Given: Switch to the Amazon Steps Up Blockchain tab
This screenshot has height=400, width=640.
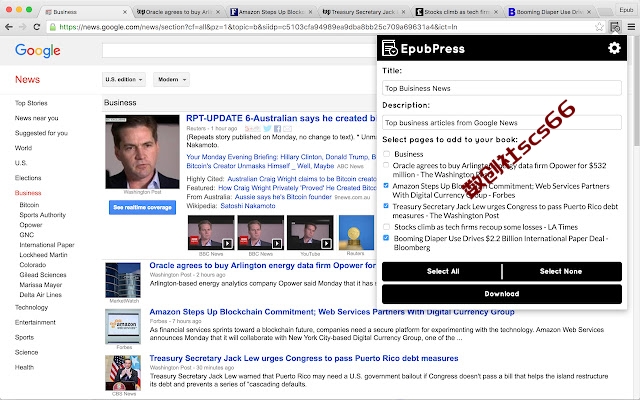Looking at the screenshot, I should 269,12.
